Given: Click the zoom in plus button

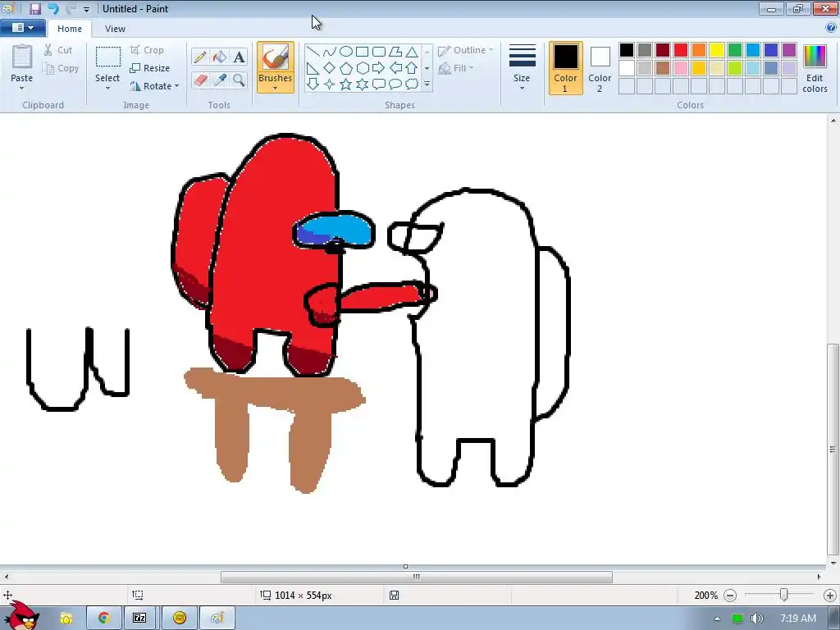Looking at the screenshot, I should click(x=830, y=596).
